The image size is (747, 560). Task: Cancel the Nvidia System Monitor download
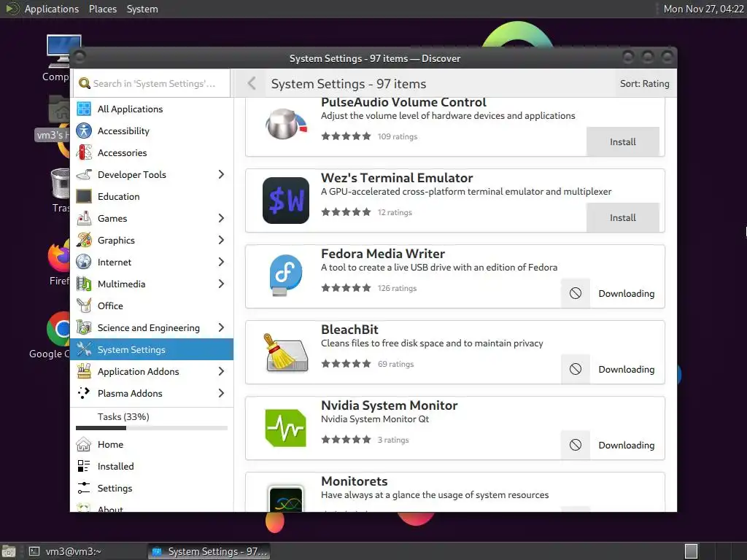(x=576, y=445)
